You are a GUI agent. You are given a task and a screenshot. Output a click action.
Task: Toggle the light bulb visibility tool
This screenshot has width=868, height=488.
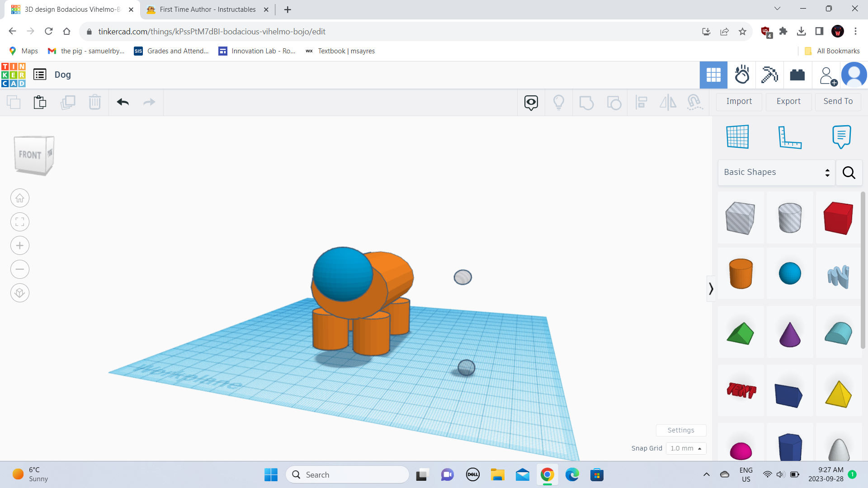pos(559,103)
